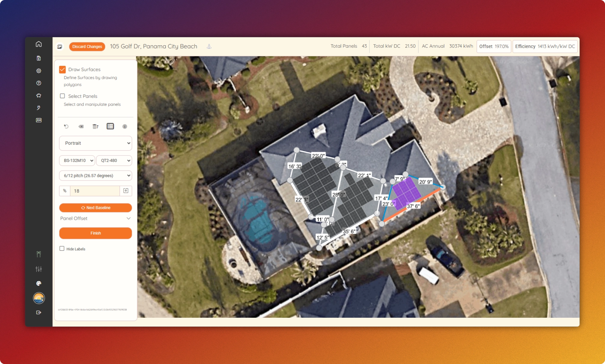Click the grid/table view icon
Viewport: 605px width, 364px height.
tap(110, 126)
